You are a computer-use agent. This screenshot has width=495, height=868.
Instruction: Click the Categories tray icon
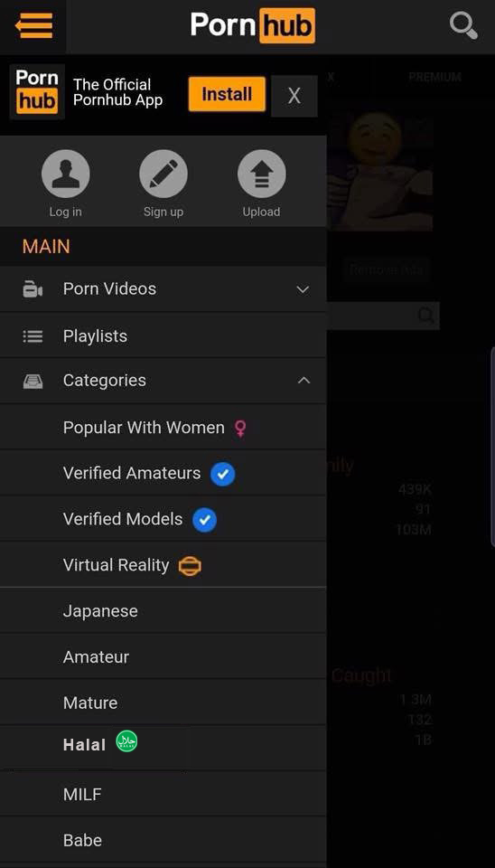[x=33, y=381]
